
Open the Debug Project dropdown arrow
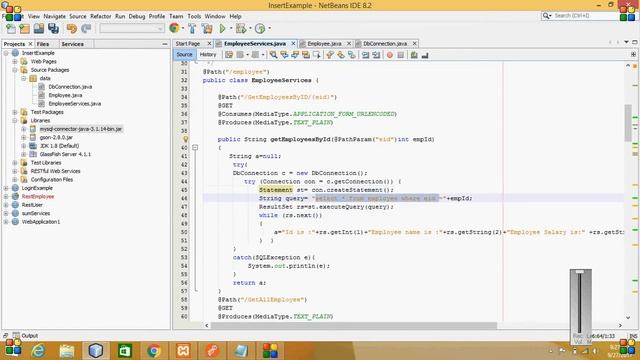pyautogui.click(x=250, y=29)
